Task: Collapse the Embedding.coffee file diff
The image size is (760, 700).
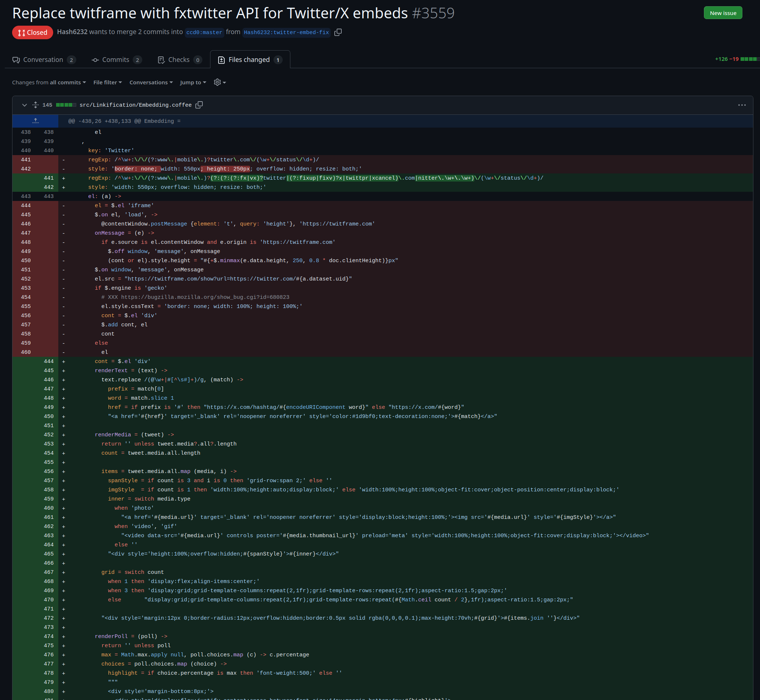Action: [25, 105]
